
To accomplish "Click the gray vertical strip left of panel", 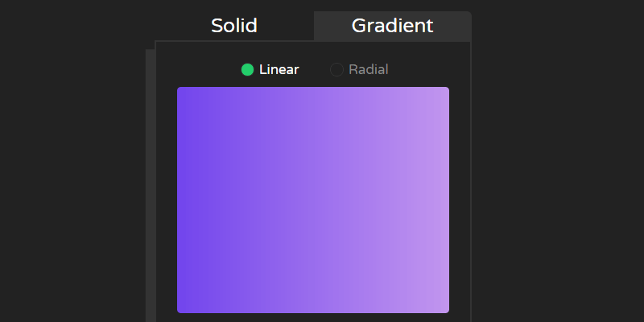I will tap(150, 185).
